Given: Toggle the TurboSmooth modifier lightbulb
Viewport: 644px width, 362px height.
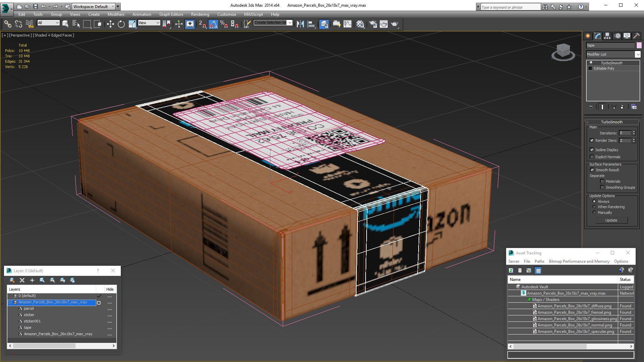Looking at the screenshot, I should click(x=591, y=63).
